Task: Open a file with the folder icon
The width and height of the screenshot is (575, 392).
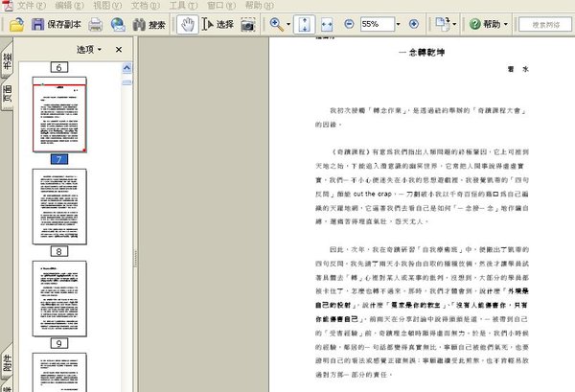Action: point(16,25)
